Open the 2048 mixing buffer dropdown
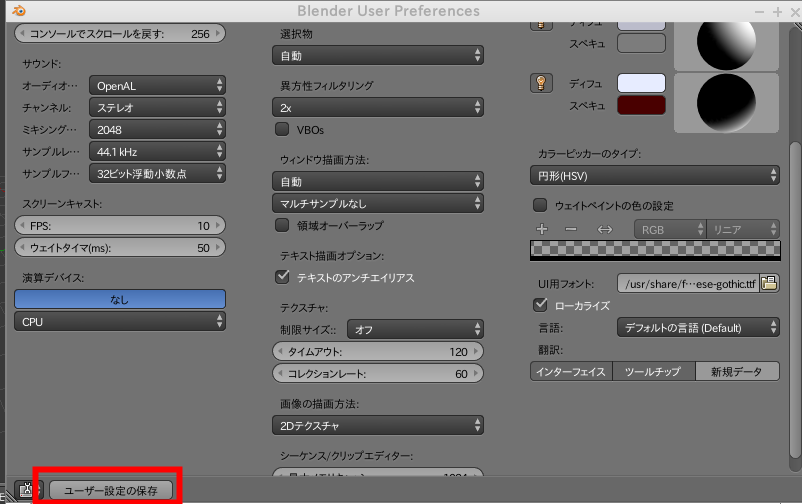 157,129
